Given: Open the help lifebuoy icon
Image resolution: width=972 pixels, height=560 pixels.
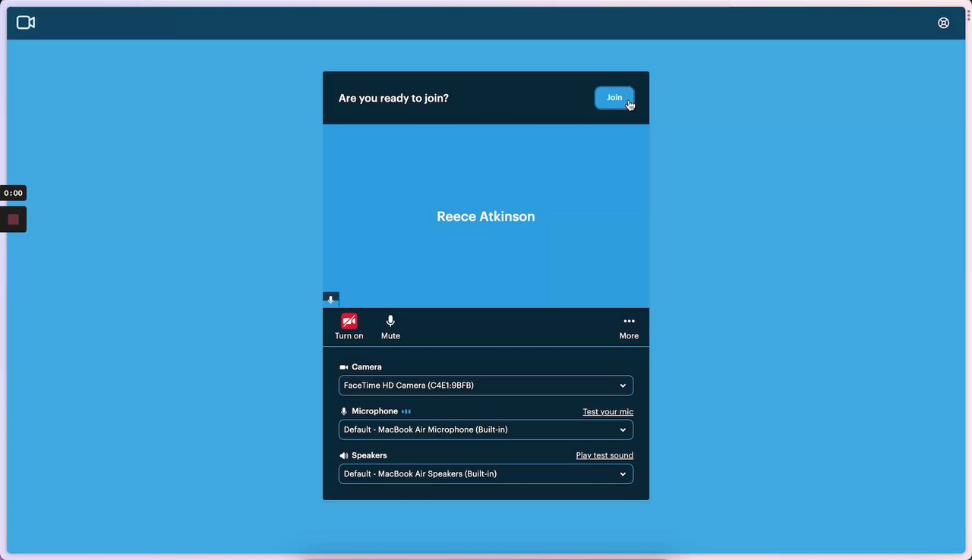Looking at the screenshot, I should (x=943, y=23).
